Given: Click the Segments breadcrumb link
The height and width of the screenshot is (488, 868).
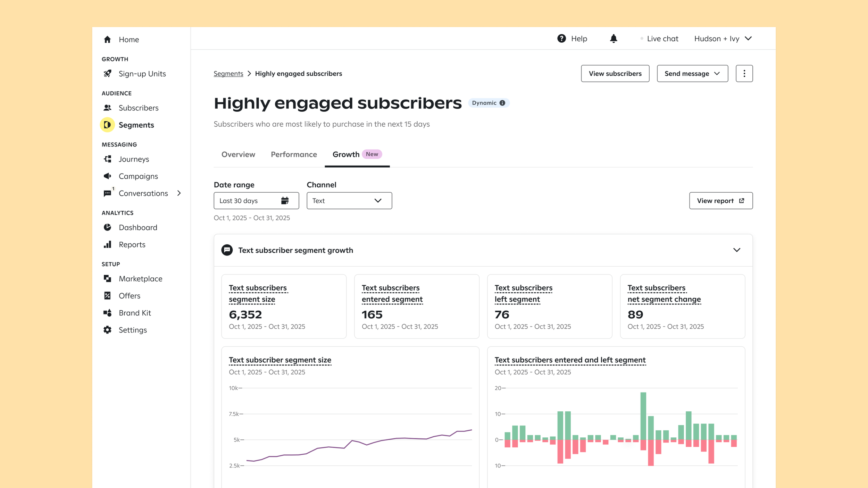Looking at the screenshot, I should click(x=228, y=74).
